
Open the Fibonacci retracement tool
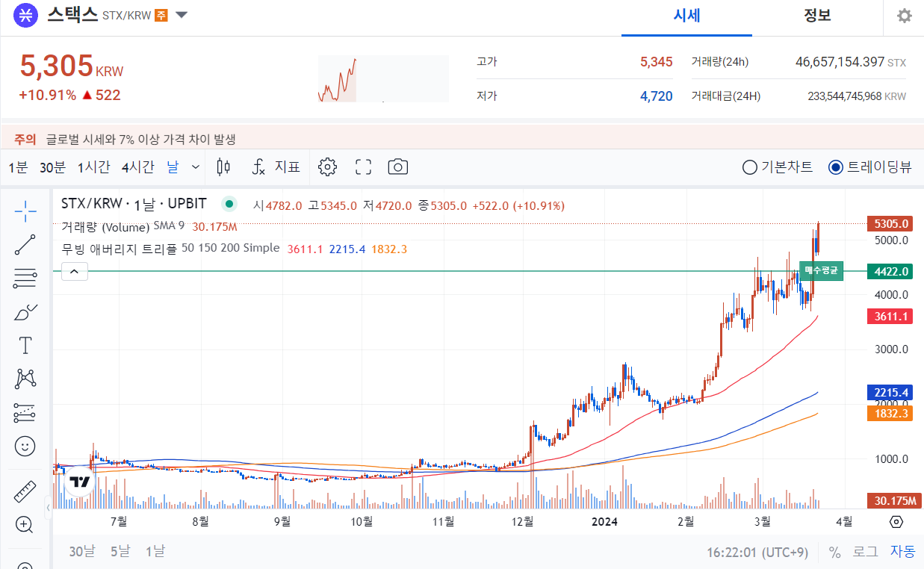pos(25,279)
